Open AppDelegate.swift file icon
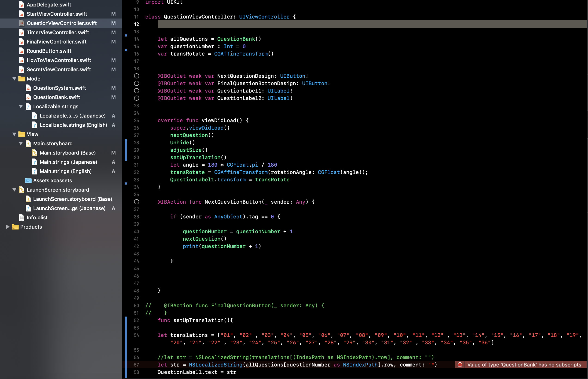This screenshot has width=588, height=379. (22, 5)
